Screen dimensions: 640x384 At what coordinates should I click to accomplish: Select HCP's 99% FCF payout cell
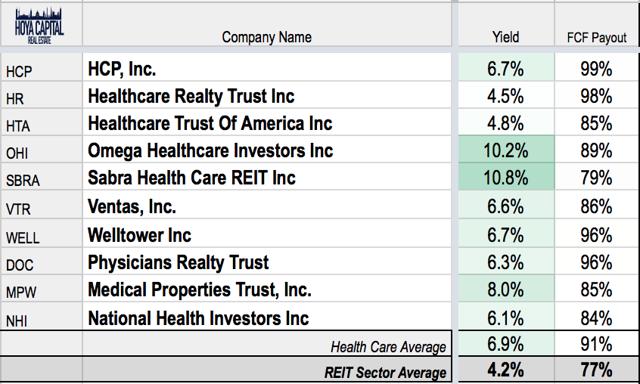point(596,67)
